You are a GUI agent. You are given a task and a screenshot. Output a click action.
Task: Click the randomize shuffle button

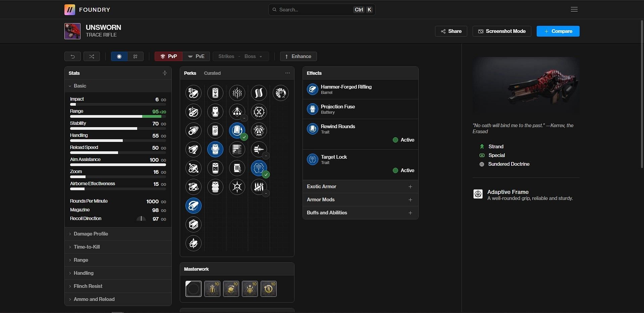[92, 56]
